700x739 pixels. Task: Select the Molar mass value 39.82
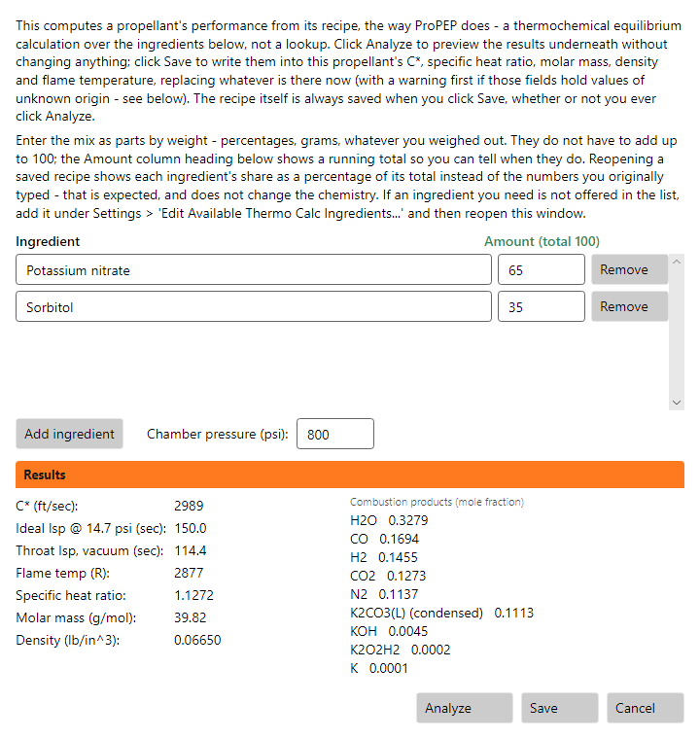(190, 617)
